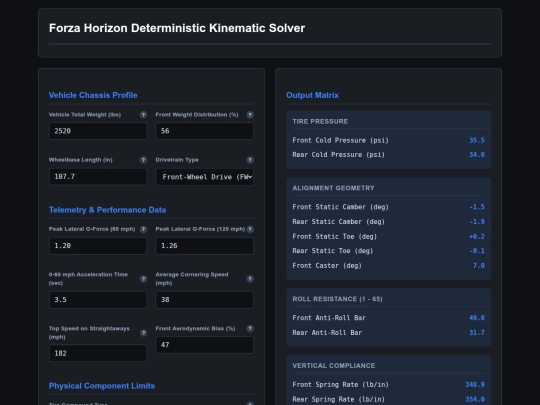Viewport: 540px width, 405px height.
Task: Open help tooltip beside Wheelbase Length
Action: pyautogui.click(x=143, y=160)
